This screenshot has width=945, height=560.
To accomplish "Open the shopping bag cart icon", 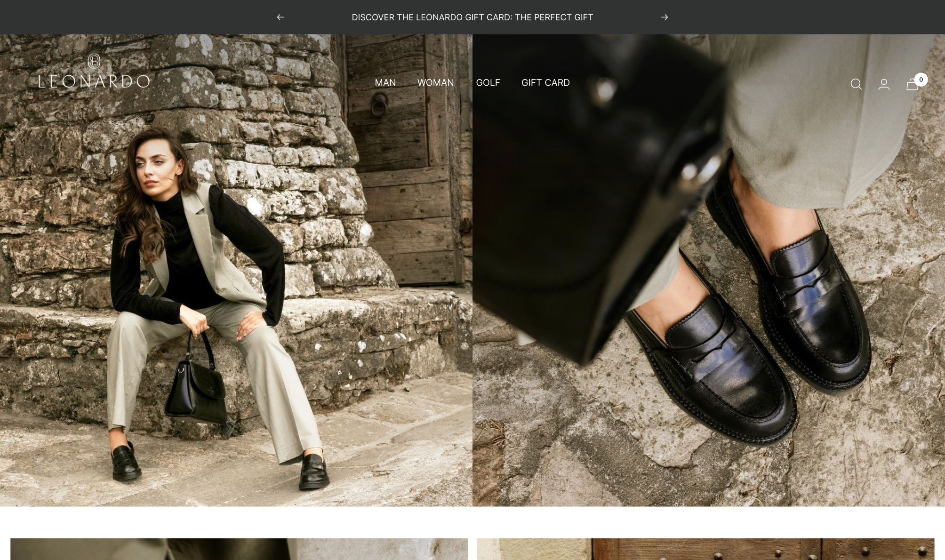I will [x=911, y=86].
